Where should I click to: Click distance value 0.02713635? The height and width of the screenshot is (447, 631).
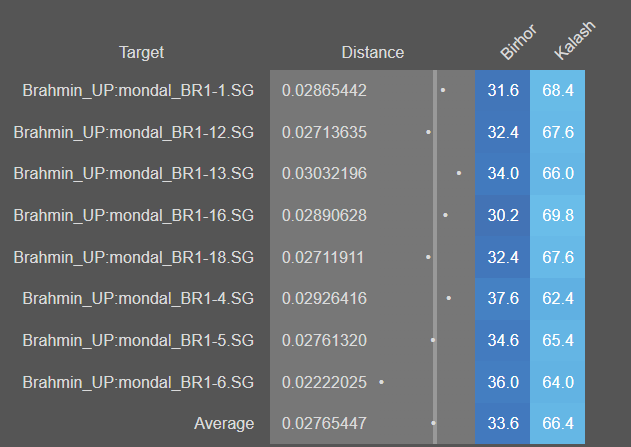324,132
